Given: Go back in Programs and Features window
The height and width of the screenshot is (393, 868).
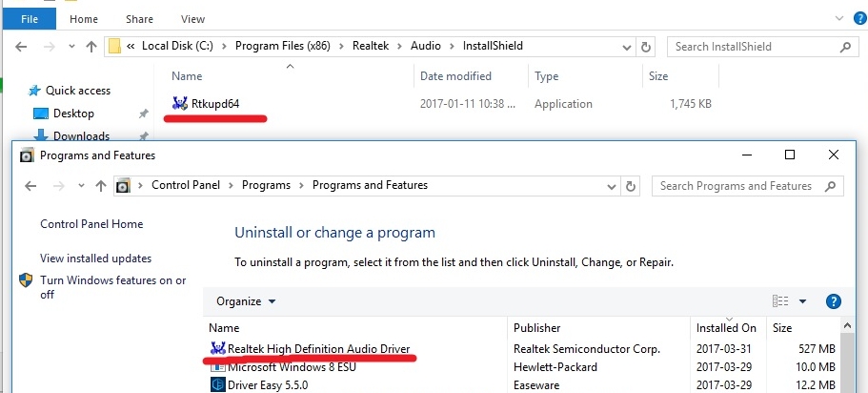Looking at the screenshot, I should click(30, 186).
